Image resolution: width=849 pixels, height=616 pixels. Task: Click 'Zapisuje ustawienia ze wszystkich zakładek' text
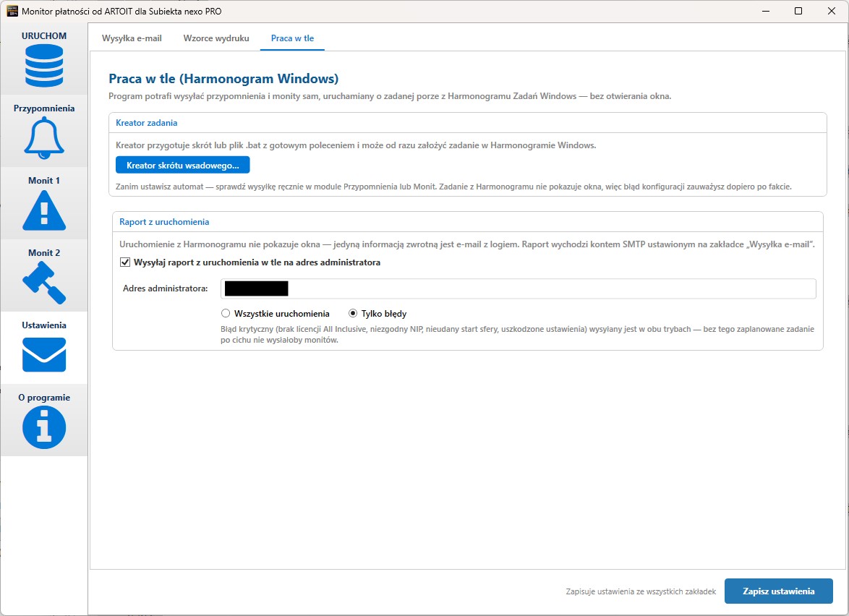(x=641, y=591)
